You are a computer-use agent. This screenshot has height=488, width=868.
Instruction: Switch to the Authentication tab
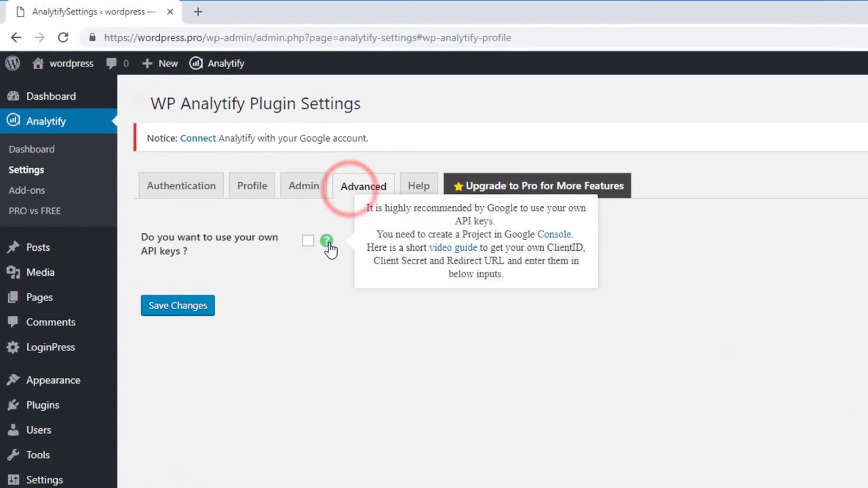tap(181, 186)
